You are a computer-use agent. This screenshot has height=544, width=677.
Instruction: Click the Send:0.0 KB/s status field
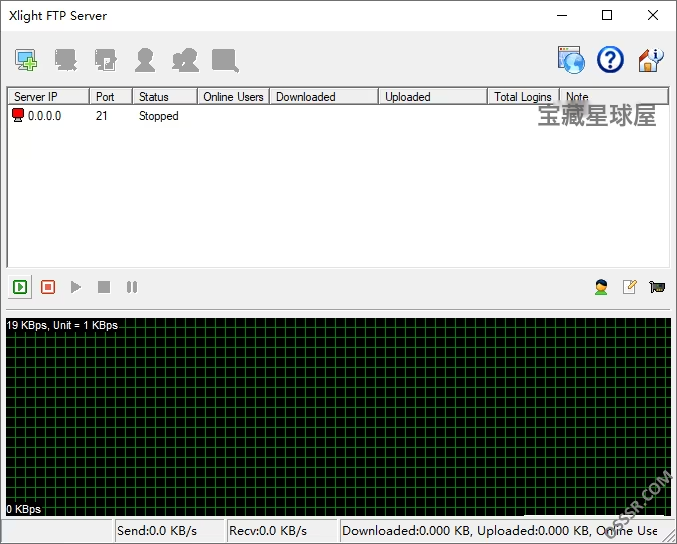click(x=170, y=530)
